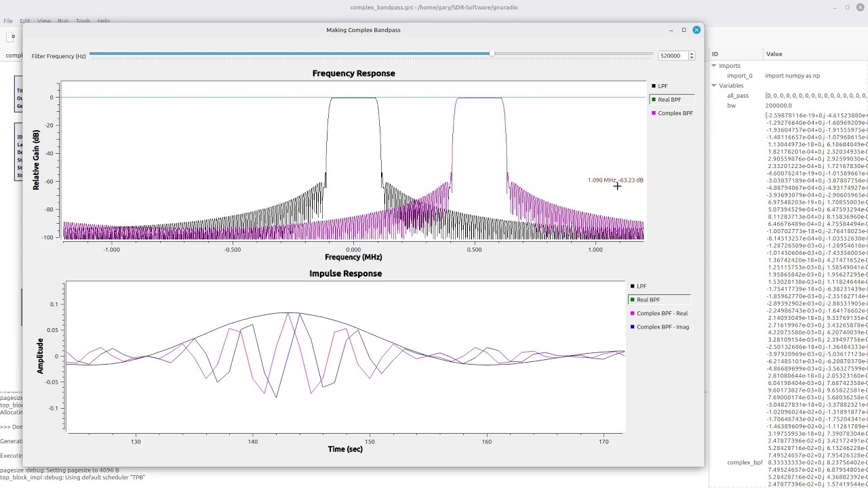Screen dimensions: 868x488
Task: Maximize the GNU Radio Companion main window
Action: (x=847, y=7)
